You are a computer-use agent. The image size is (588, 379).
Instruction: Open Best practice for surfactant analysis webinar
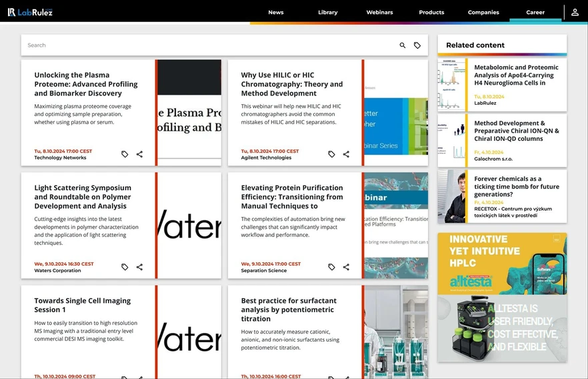pyautogui.click(x=289, y=310)
